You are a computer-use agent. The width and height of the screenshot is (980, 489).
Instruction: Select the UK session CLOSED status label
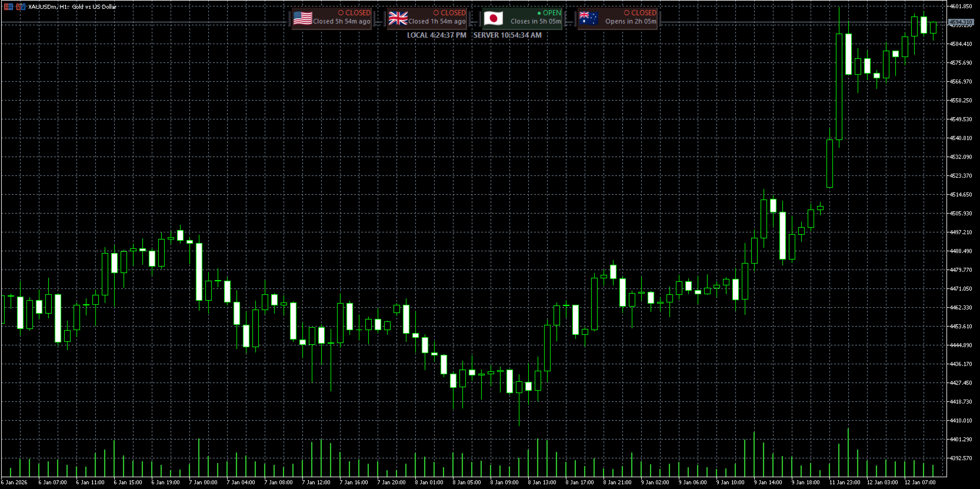(449, 13)
